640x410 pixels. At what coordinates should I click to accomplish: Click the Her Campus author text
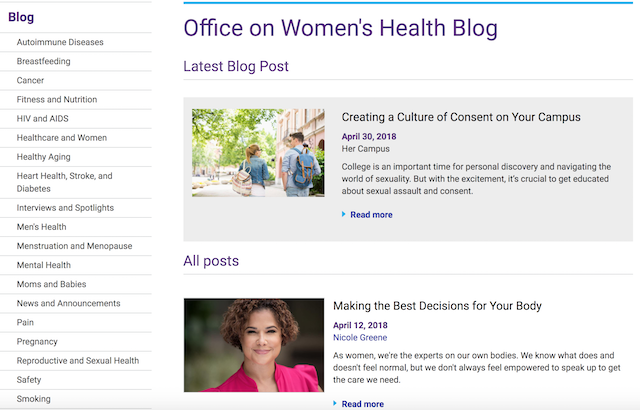pos(366,149)
